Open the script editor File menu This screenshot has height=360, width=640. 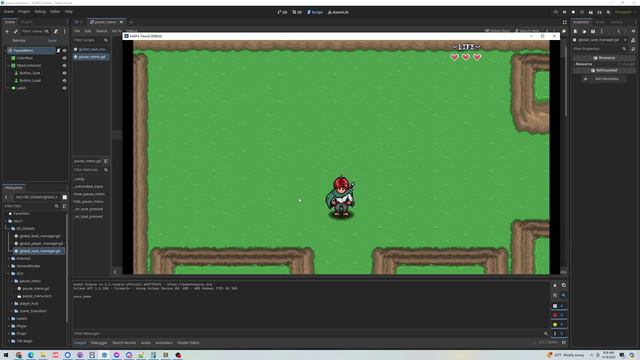point(77,31)
